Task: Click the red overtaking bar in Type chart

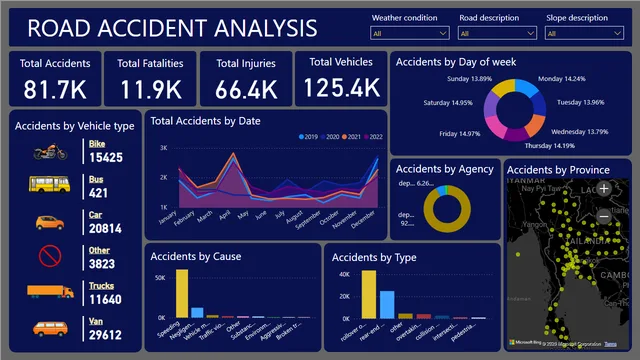Action: 424,316
